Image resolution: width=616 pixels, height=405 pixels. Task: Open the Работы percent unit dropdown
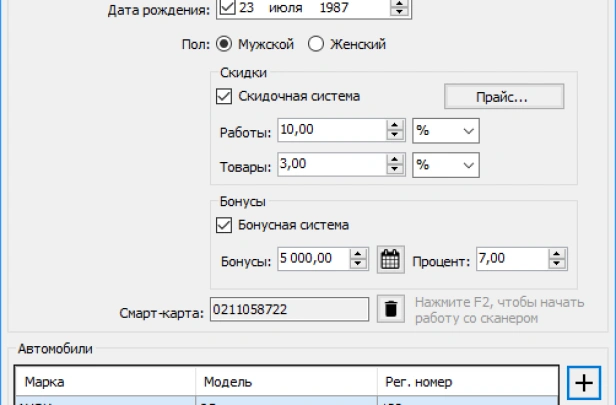446,131
